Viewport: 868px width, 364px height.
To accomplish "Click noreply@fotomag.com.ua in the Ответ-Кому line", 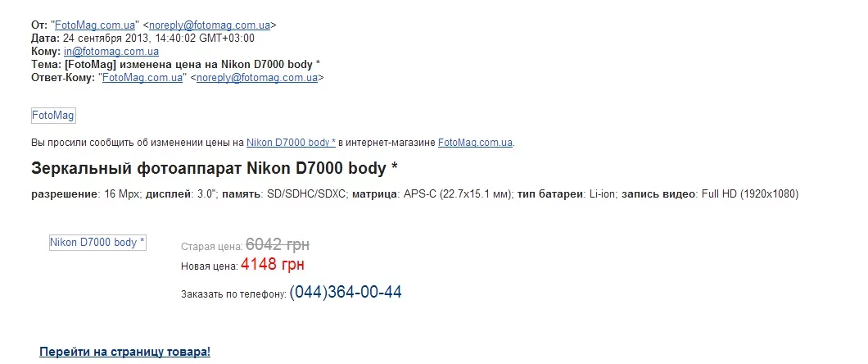I will click(257, 78).
